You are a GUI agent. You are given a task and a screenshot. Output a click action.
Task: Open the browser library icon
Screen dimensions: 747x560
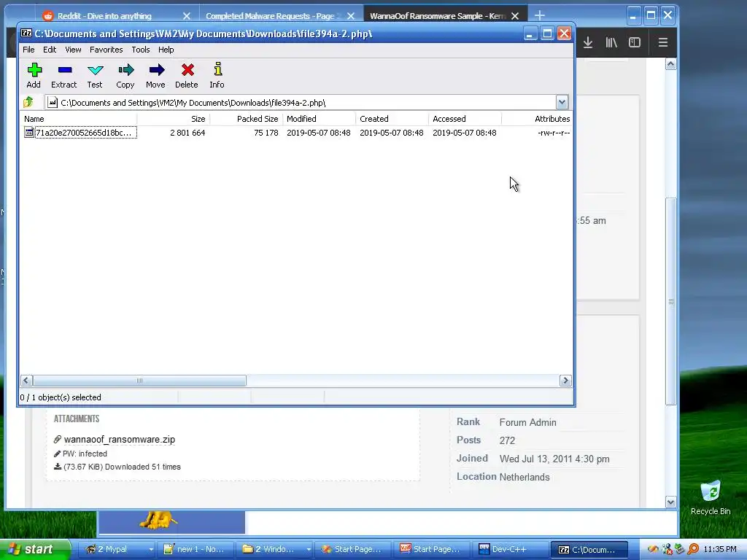[x=611, y=42]
